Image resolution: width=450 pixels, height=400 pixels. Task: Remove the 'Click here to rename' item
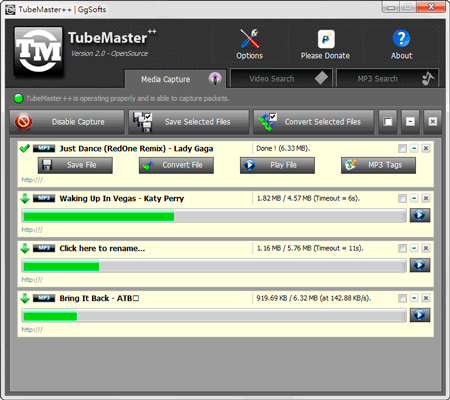point(426,248)
